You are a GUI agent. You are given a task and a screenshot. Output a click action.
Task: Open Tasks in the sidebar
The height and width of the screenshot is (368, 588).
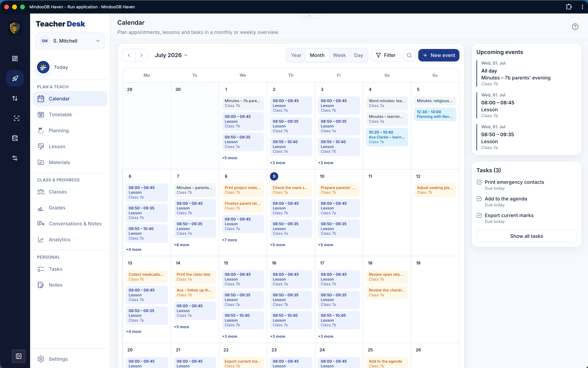[x=70, y=269]
